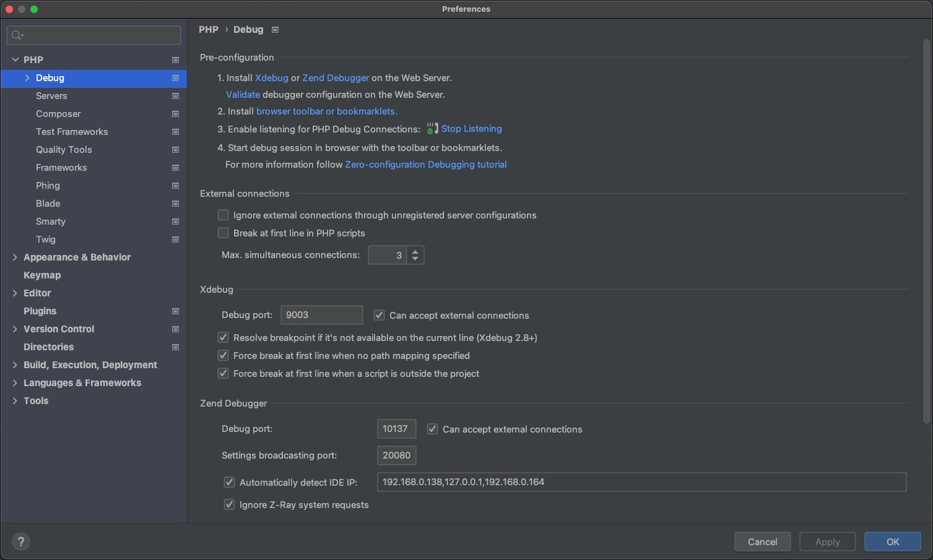
Task: Open the Keymap settings page
Action: [x=42, y=275]
